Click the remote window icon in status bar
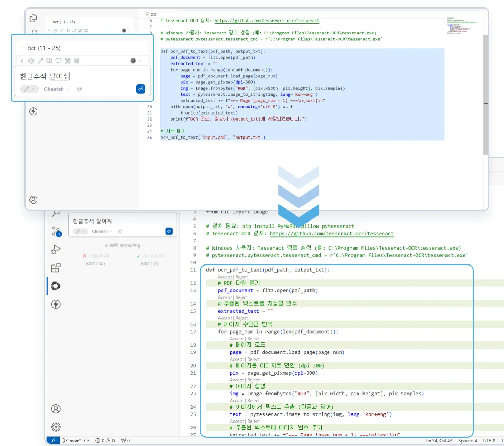The width and height of the screenshot is (504, 446). coord(53,440)
